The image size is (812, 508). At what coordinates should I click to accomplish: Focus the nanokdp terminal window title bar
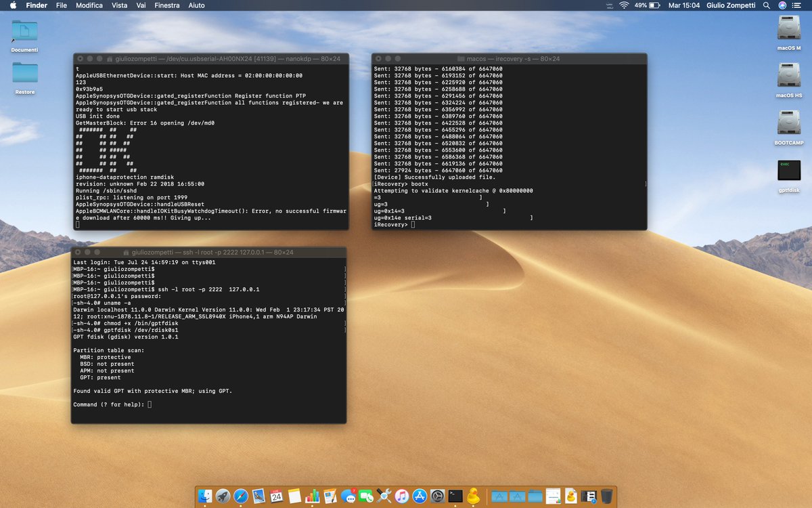point(210,59)
